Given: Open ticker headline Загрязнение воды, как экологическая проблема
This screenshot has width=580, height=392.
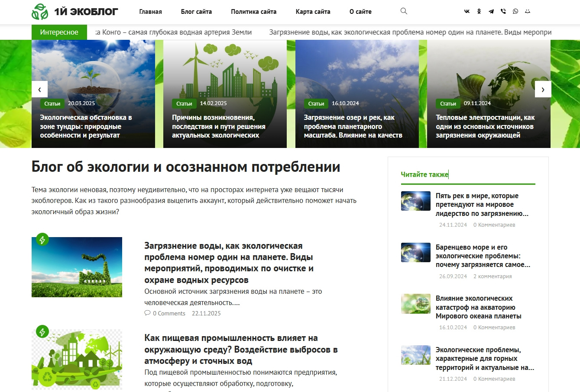Looking at the screenshot, I should (x=410, y=32).
